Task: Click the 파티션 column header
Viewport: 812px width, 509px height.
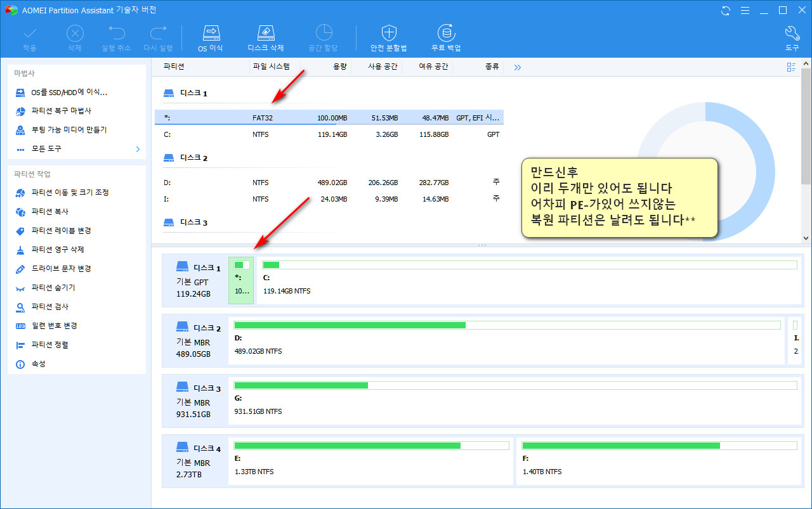Action: (x=173, y=67)
